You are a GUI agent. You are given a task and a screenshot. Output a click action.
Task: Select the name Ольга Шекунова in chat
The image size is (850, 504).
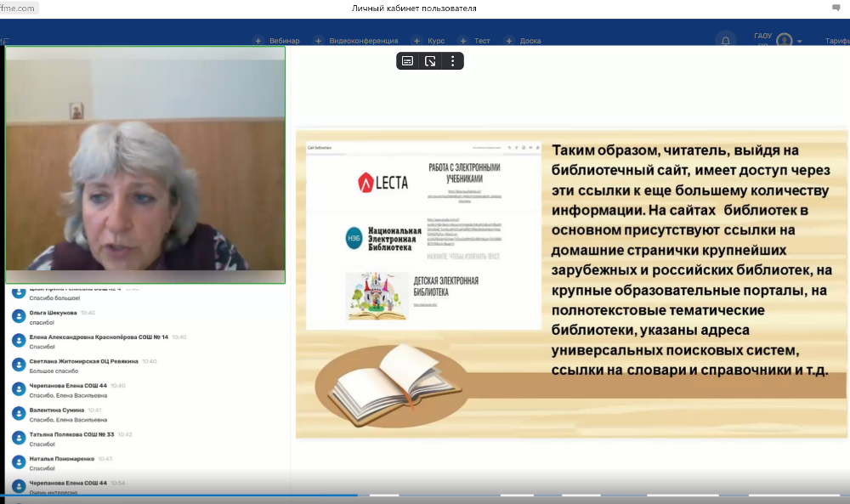coord(53,313)
